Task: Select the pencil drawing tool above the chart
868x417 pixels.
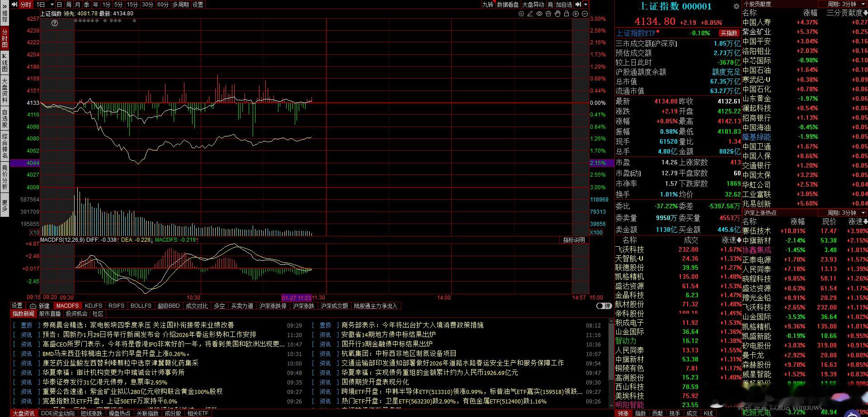Action: (x=530, y=14)
